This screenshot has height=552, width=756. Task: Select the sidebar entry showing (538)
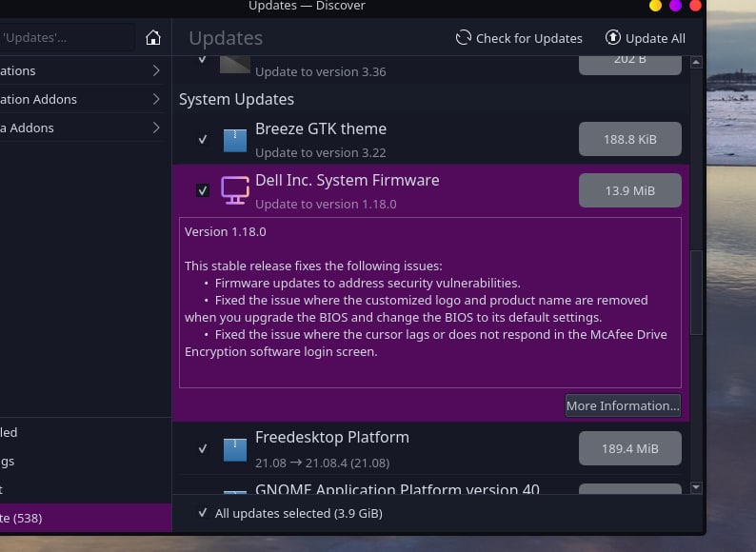pos(86,519)
